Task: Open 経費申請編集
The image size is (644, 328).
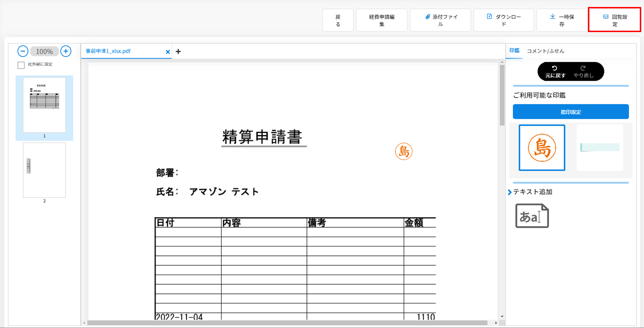Action: 381,20
